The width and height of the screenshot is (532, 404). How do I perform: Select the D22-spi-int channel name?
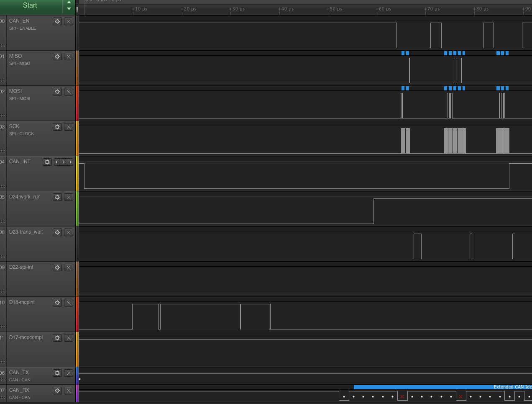(21, 267)
